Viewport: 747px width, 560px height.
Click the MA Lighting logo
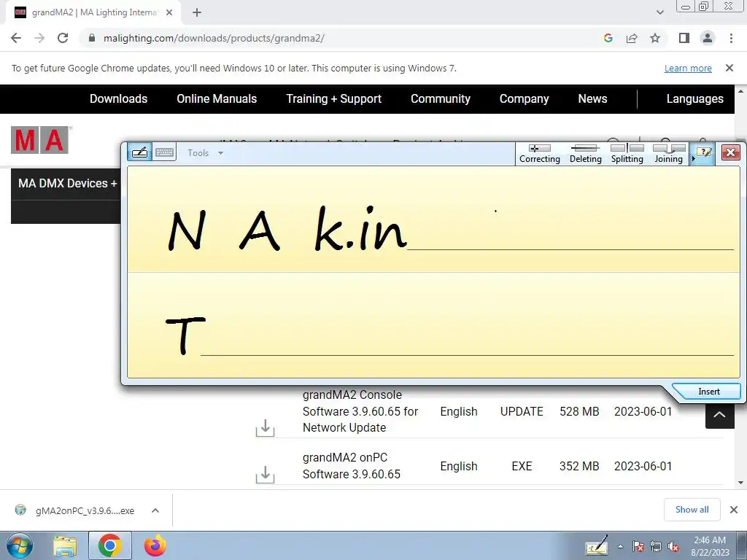click(40, 140)
